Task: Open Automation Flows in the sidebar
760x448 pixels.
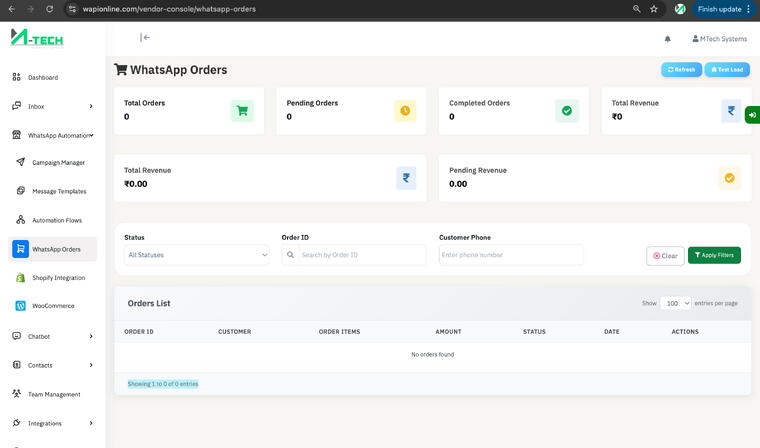Action: (x=57, y=220)
